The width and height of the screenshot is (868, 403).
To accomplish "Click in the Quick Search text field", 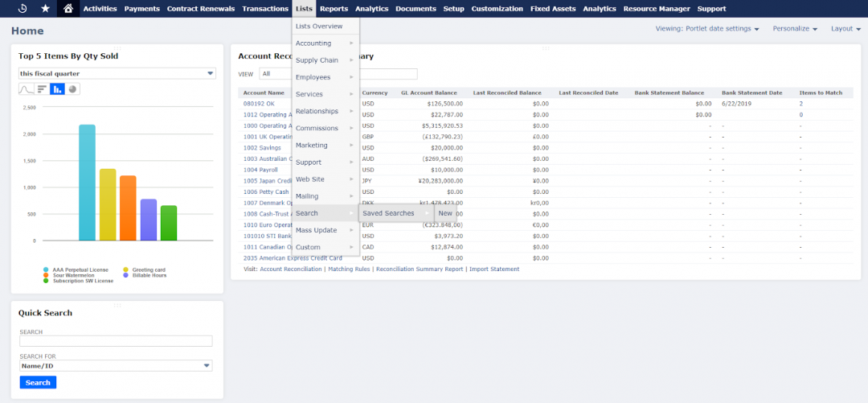I will tap(116, 341).
